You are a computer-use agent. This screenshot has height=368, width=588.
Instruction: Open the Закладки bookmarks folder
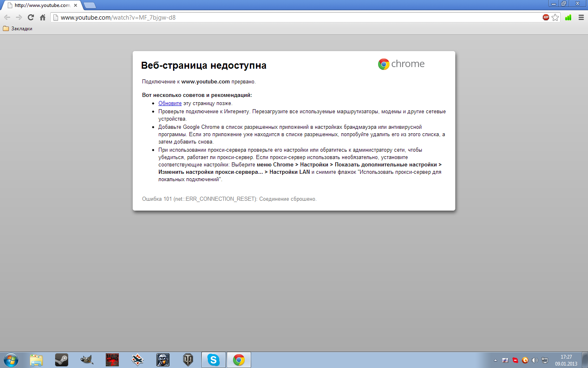pyautogui.click(x=18, y=29)
